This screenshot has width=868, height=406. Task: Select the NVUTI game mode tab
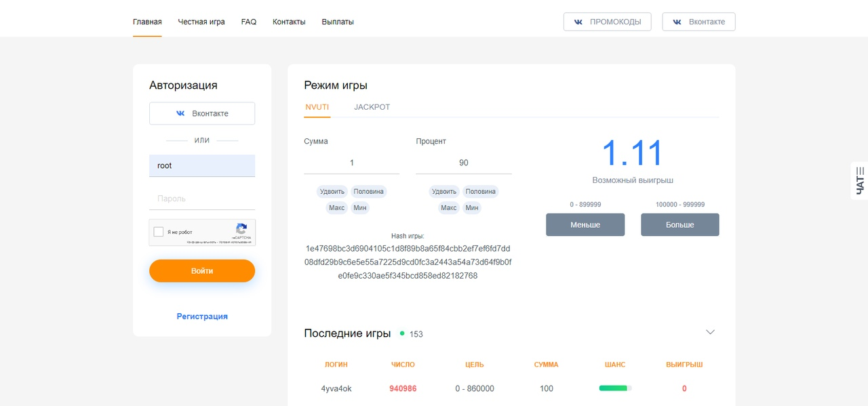[x=317, y=107]
